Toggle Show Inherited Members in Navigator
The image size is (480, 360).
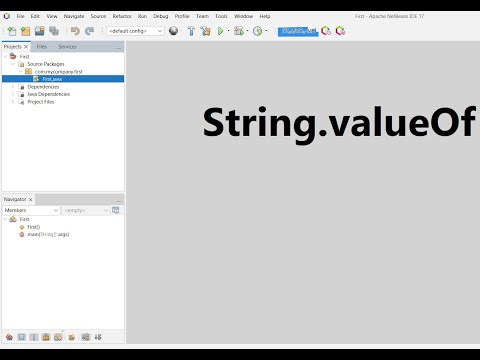tap(9, 337)
